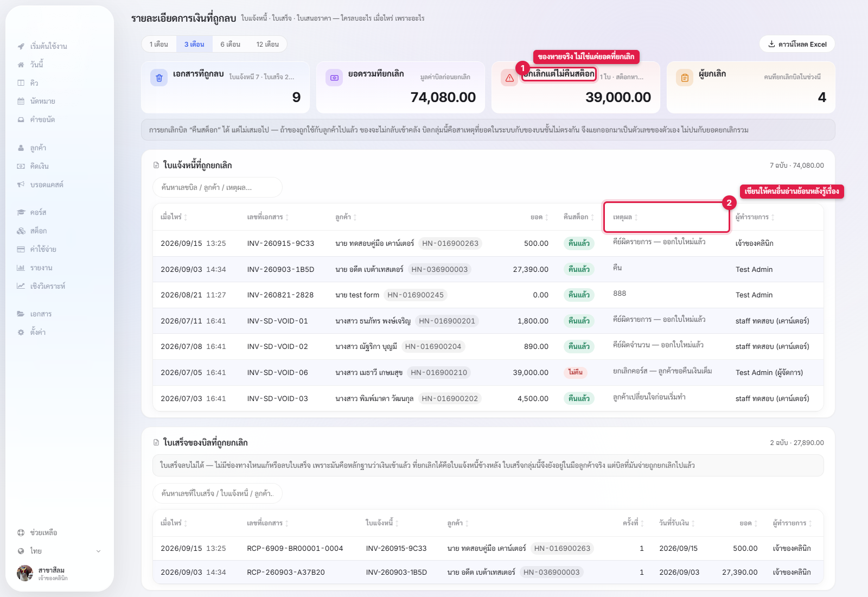Screen dimensions: 868x597
Task: Expand the ไทย language dropdown
Action: 60,551
